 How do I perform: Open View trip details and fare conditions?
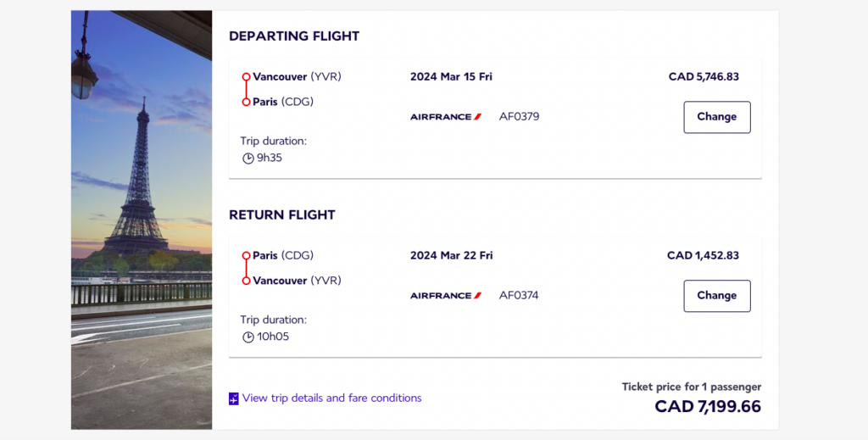click(x=331, y=398)
